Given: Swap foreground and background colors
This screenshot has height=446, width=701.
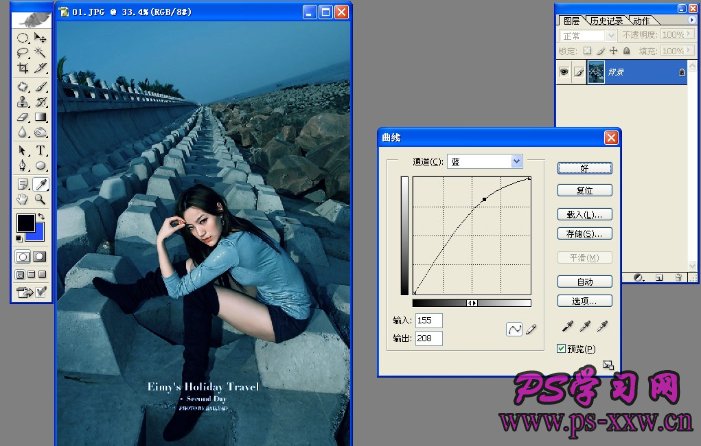Looking at the screenshot, I should point(41,217).
